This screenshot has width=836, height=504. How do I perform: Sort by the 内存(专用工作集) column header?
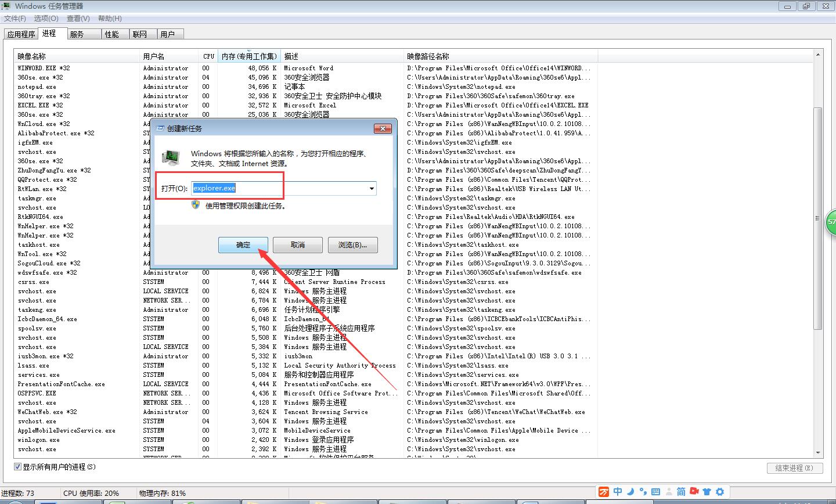pos(250,56)
